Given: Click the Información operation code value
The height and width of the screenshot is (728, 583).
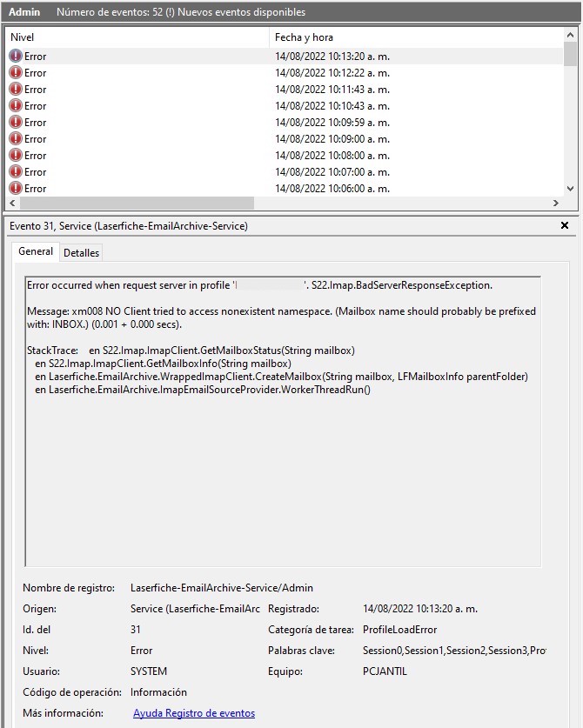Looking at the screenshot, I should point(158,692).
